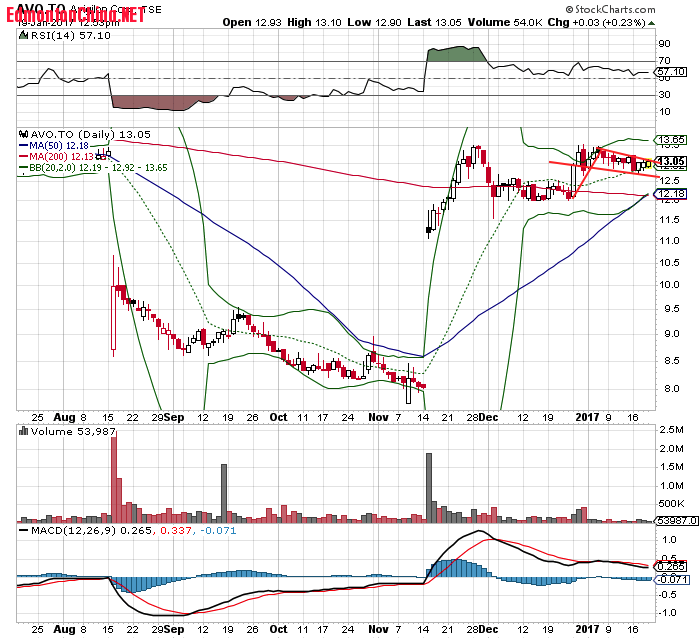Click the Aug label on bottom MACD date axis

click(x=64, y=629)
